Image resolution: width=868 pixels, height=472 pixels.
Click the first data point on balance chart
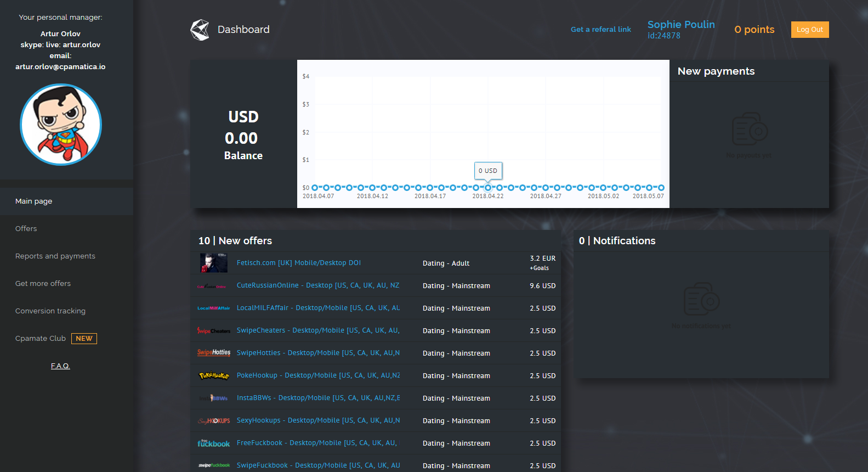pos(315,188)
